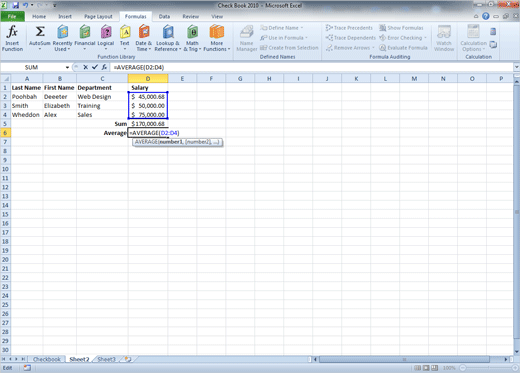This screenshot has height=373, width=520.
Task: Open Financial functions book icon
Action: (x=85, y=37)
